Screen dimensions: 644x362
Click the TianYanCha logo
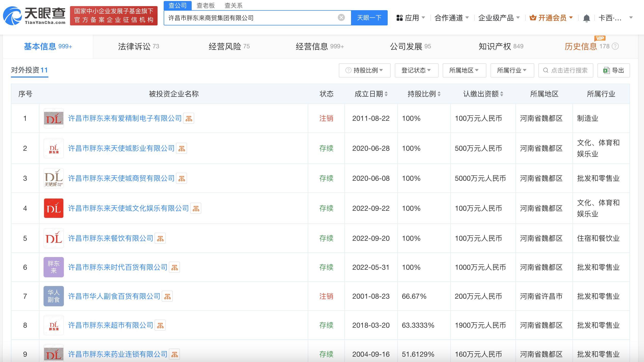point(34,16)
